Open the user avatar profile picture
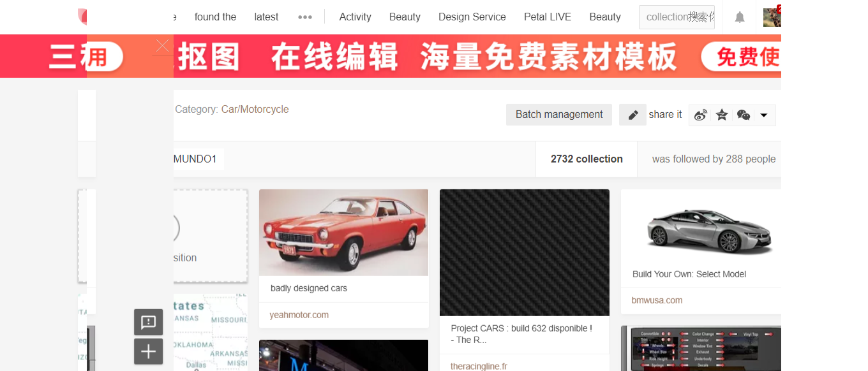 pyautogui.click(x=772, y=17)
